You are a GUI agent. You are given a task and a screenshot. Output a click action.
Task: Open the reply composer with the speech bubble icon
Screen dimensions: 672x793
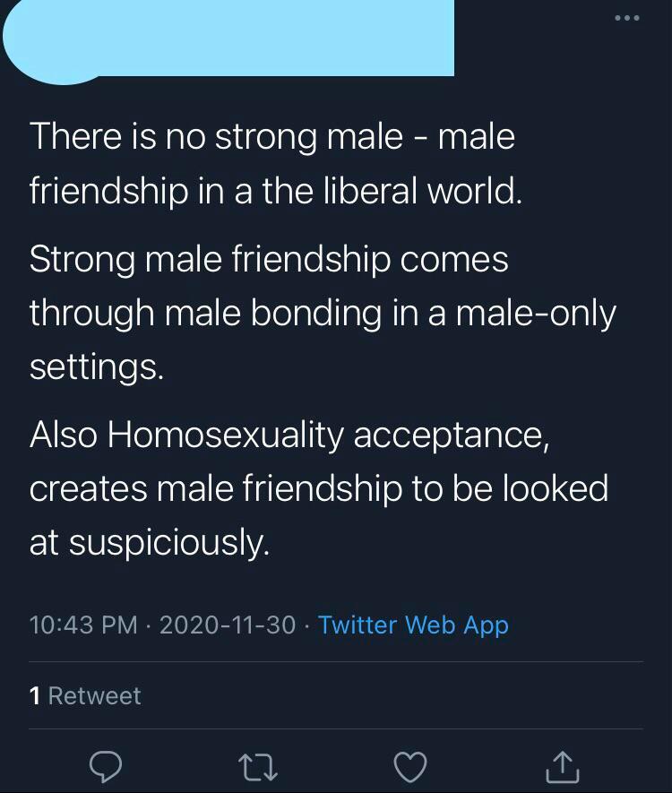click(107, 768)
